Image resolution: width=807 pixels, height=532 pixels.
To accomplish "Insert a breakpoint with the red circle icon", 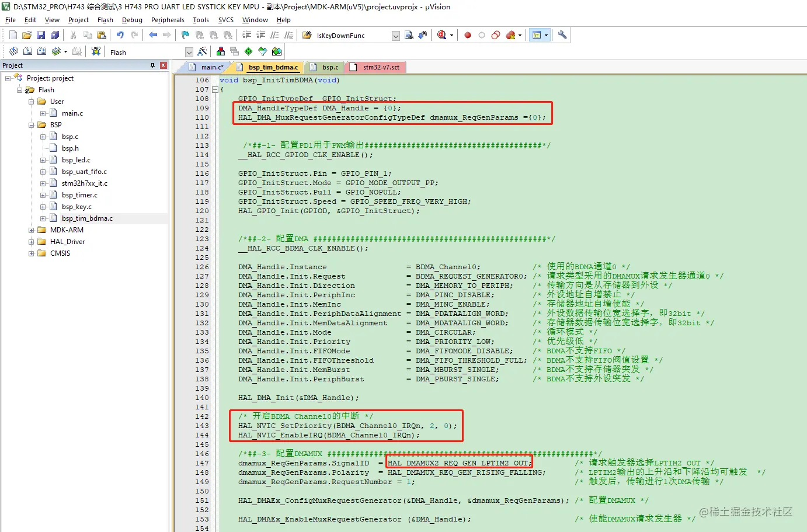I will coord(468,35).
